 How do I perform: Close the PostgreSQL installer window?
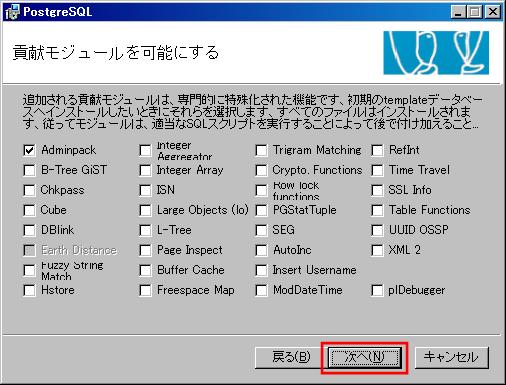coord(493,12)
